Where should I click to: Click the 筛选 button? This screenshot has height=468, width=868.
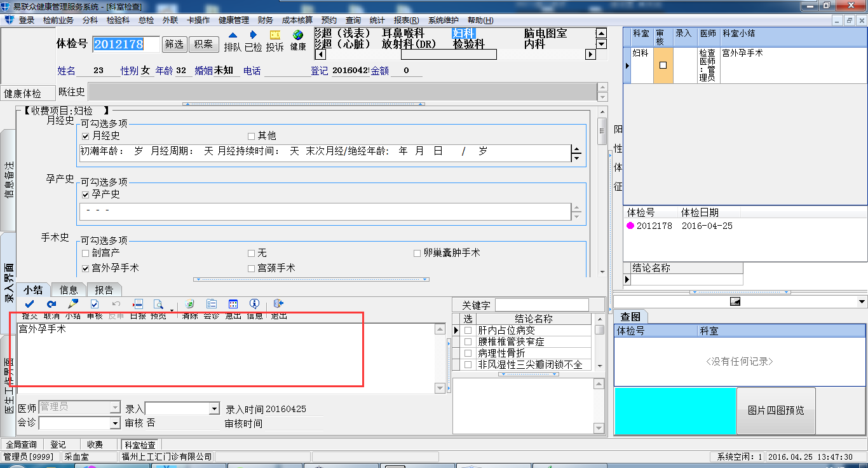[x=174, y=44]
